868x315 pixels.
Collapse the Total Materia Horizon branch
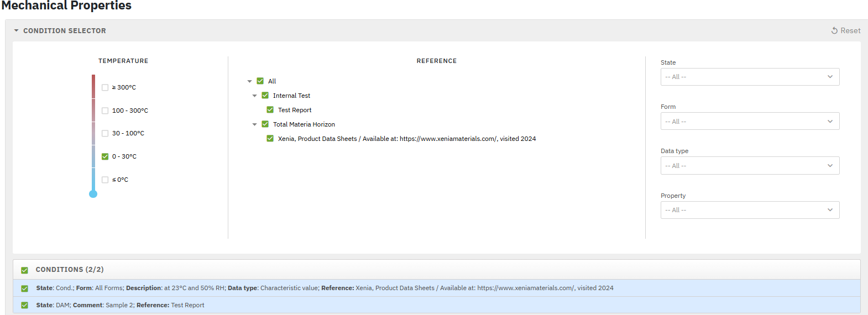point(254,124)
